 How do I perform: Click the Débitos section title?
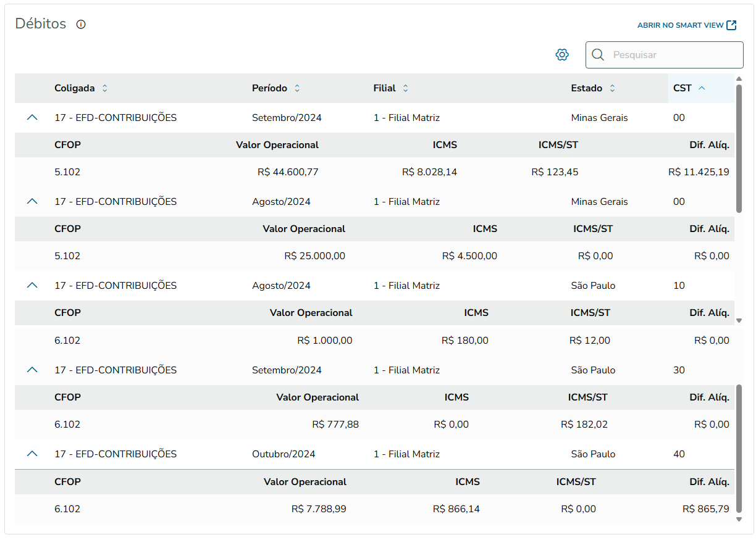41,24
